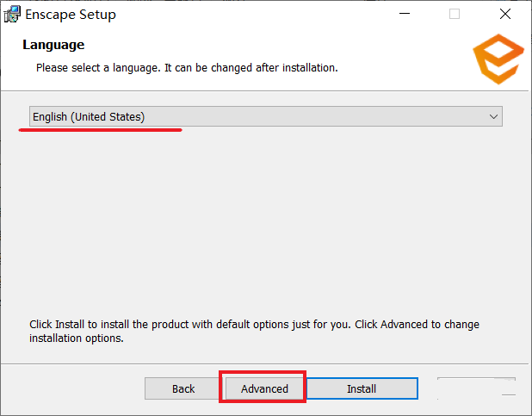Click the blanked-out button right of Install
The height and width of the screenshot is (416, 532).
click(x=476, y=388)
